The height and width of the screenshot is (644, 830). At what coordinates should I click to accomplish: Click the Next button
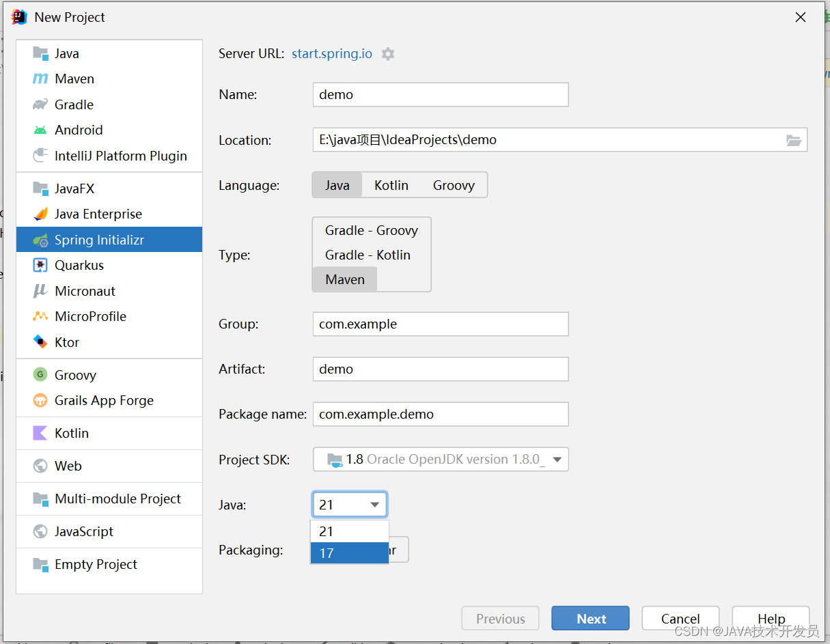pyautogui.click(x=590, y=619)
